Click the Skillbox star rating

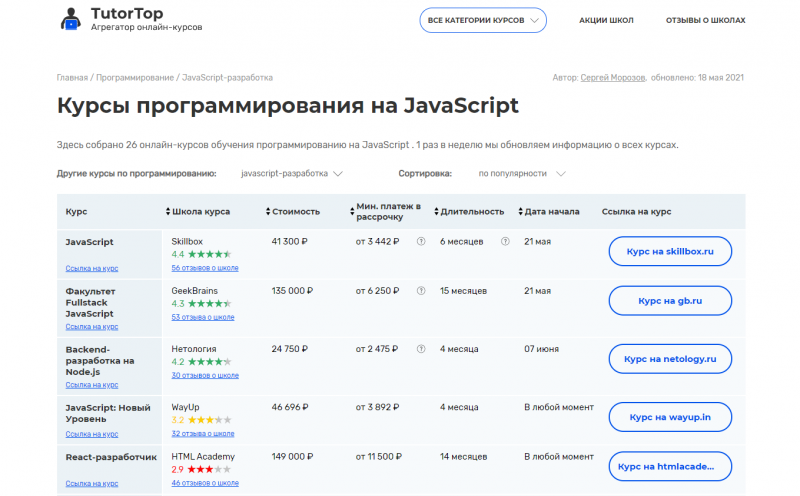(x=208, y=255)
